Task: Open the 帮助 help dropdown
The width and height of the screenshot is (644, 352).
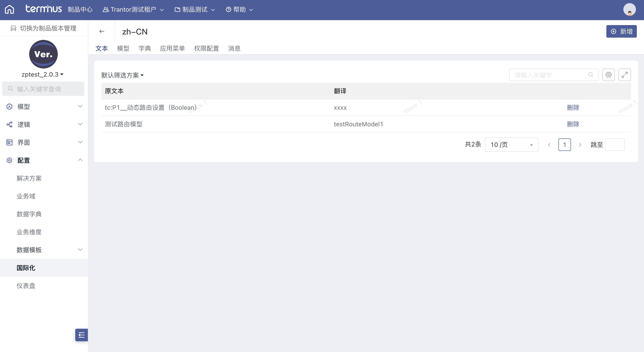Action: pos(239,9)
